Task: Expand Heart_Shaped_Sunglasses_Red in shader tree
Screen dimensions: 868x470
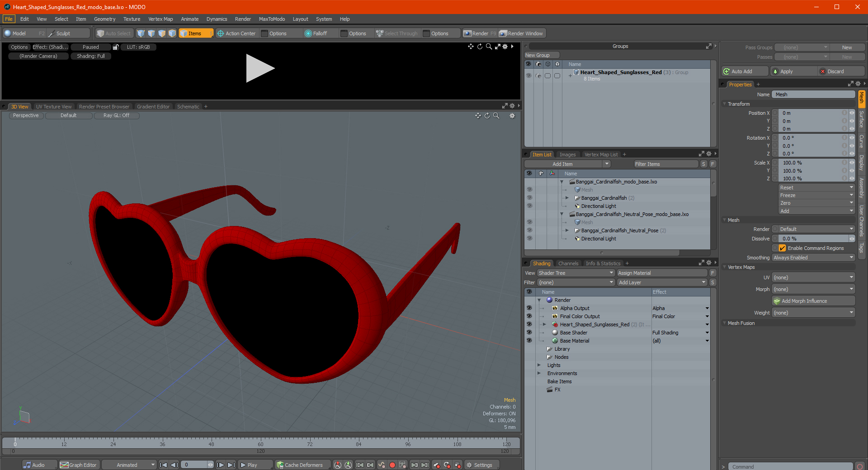Action: [545, 324]
